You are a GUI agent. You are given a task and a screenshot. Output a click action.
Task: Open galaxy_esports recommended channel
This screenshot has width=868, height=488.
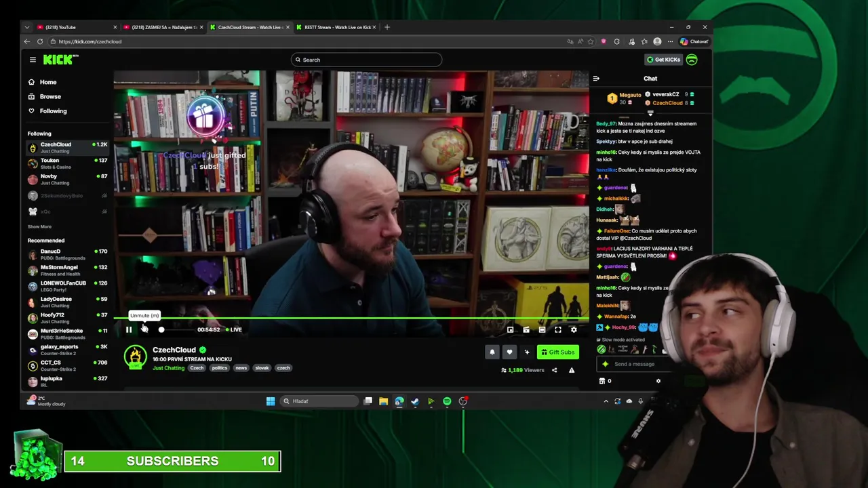pyautogui.click(x=68, y=350)
